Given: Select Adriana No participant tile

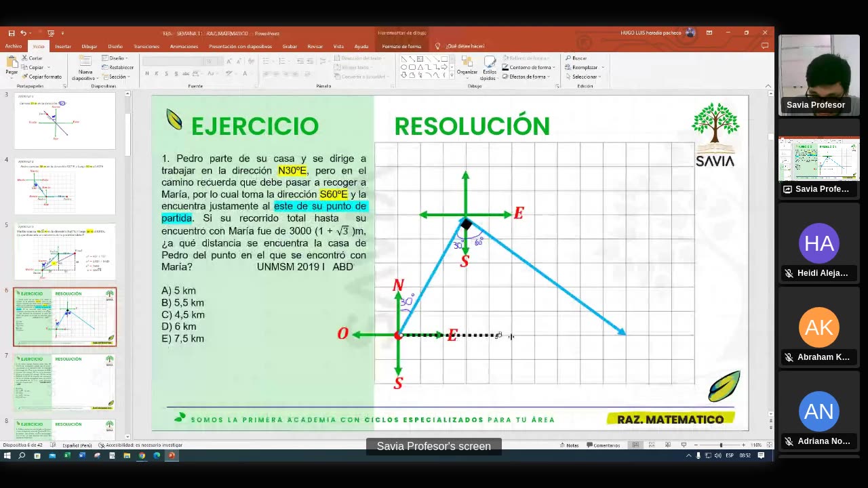Looking at the screenshot, I should 819,411.
